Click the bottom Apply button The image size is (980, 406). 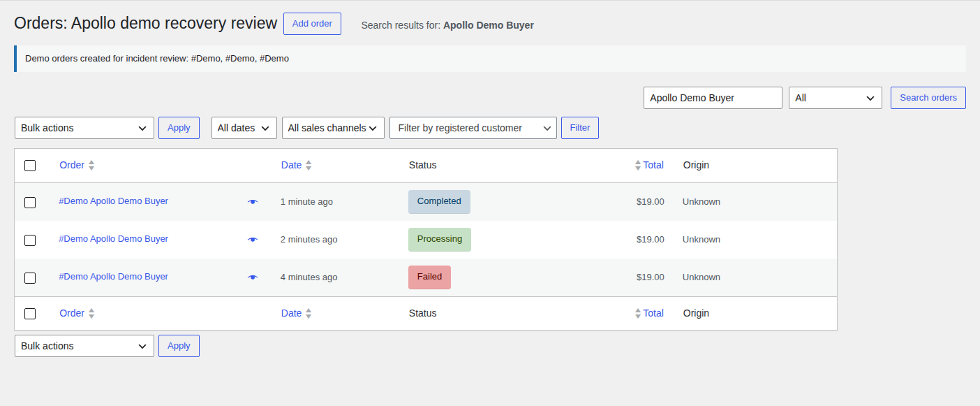tap(179, 346)
